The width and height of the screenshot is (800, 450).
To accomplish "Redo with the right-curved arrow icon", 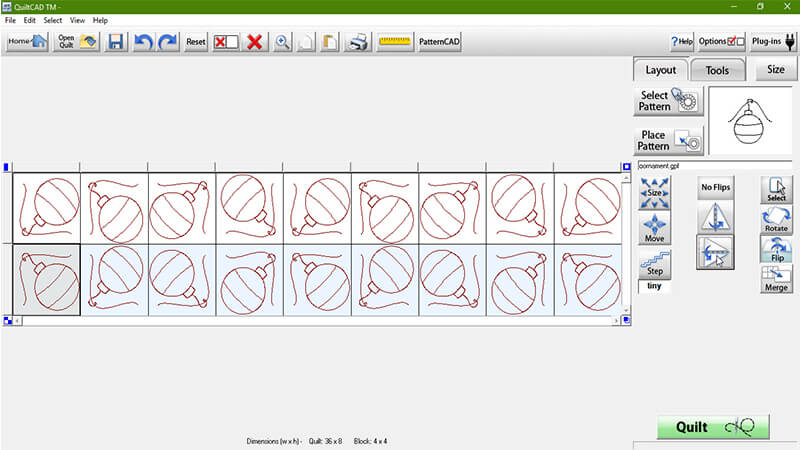I will click(x=167, y=41).
